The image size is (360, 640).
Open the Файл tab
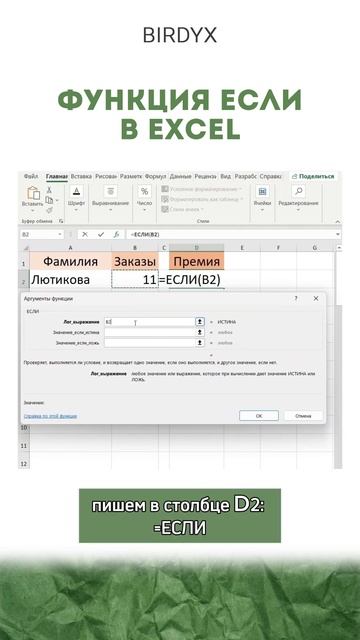(31, 176)
